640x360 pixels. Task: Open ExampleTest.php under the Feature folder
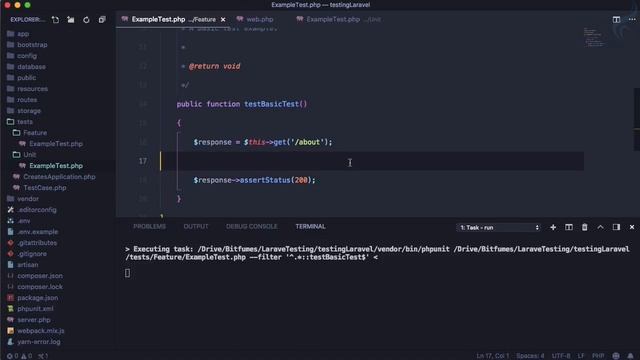pyautogui.click(x=57, y=144)
